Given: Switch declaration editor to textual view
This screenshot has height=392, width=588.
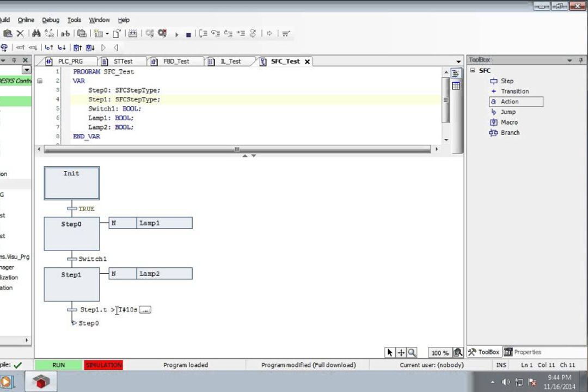Looking at the screenshot, I should pyautogui.click(x=456, y=73).
